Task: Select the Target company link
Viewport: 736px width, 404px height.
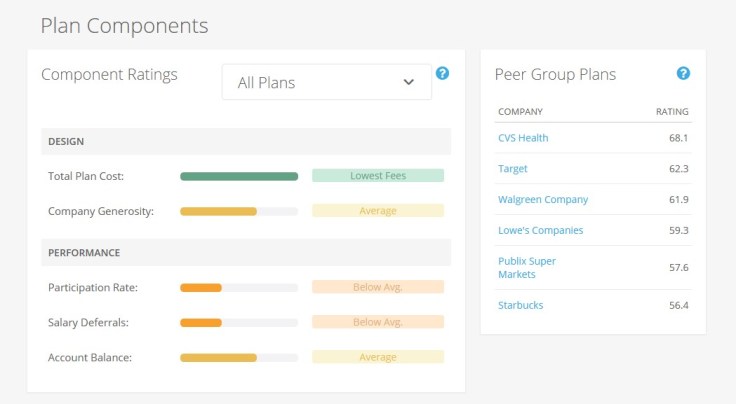Action: pyautogui.click(x=513, y=169)
